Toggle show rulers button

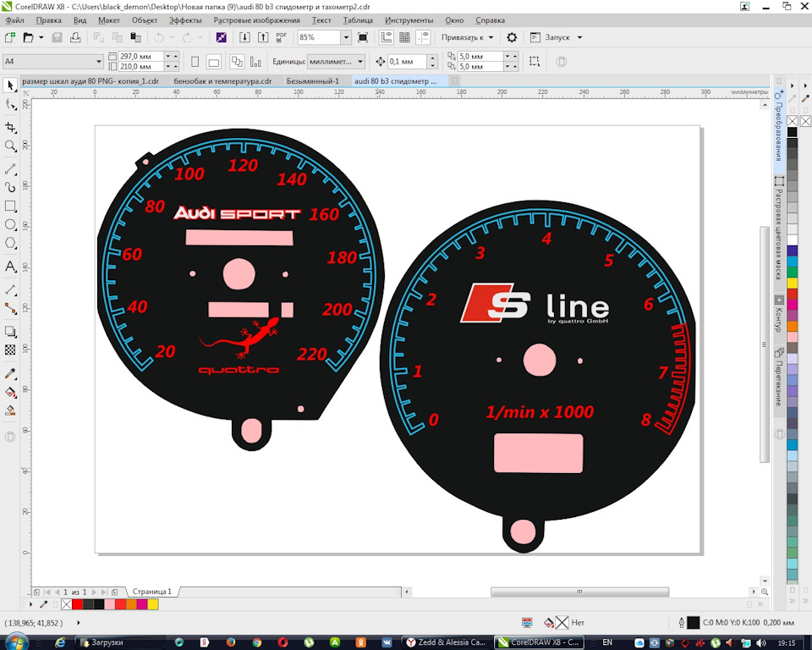tap(386, 37)
